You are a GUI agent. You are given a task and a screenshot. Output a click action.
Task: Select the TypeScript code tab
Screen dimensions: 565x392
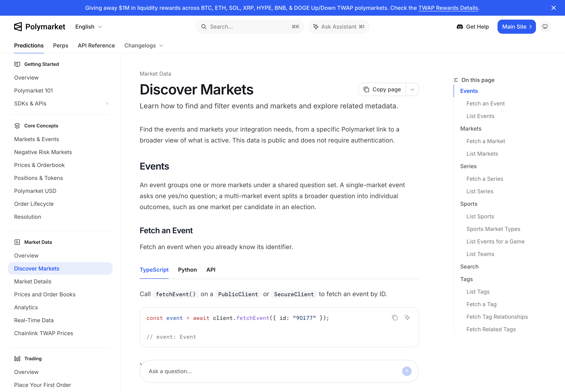(154, 270)
